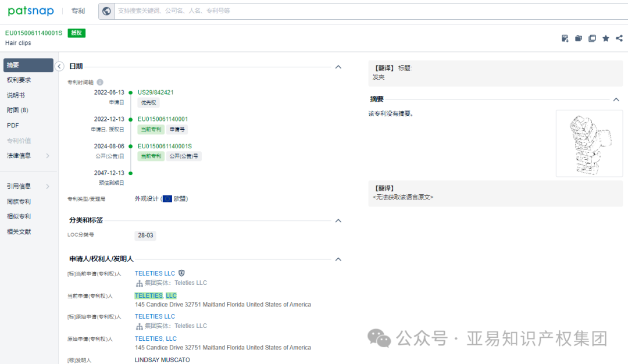The image size is (628, 364).
Task: Click the EU flag icon
Action: pos(167,199)
